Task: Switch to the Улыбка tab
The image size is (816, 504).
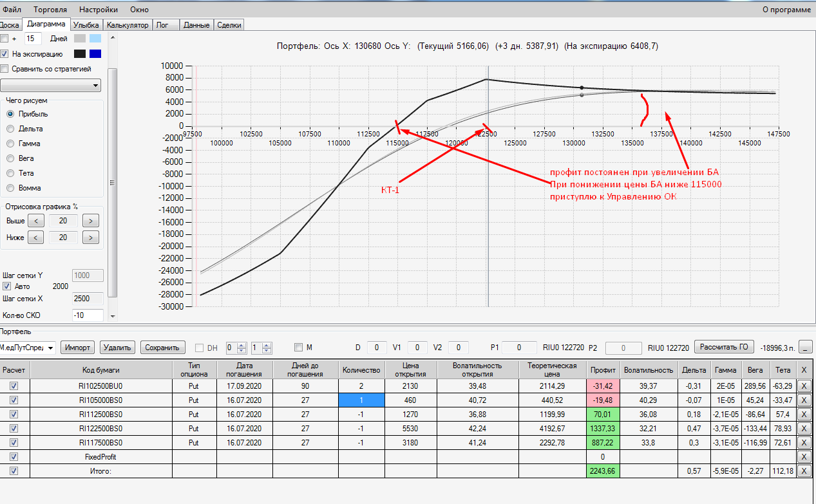Action: click(86, 25)
